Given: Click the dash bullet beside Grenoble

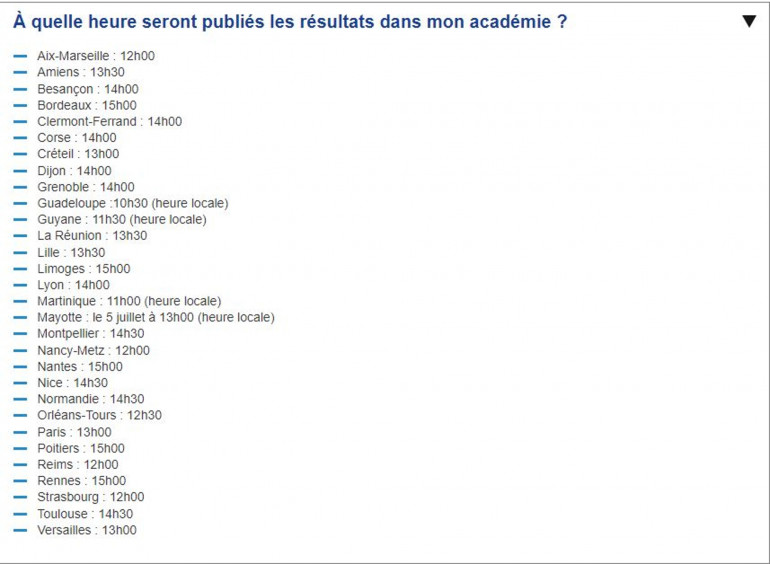Looking at the screenshot, I should [20, 187].
